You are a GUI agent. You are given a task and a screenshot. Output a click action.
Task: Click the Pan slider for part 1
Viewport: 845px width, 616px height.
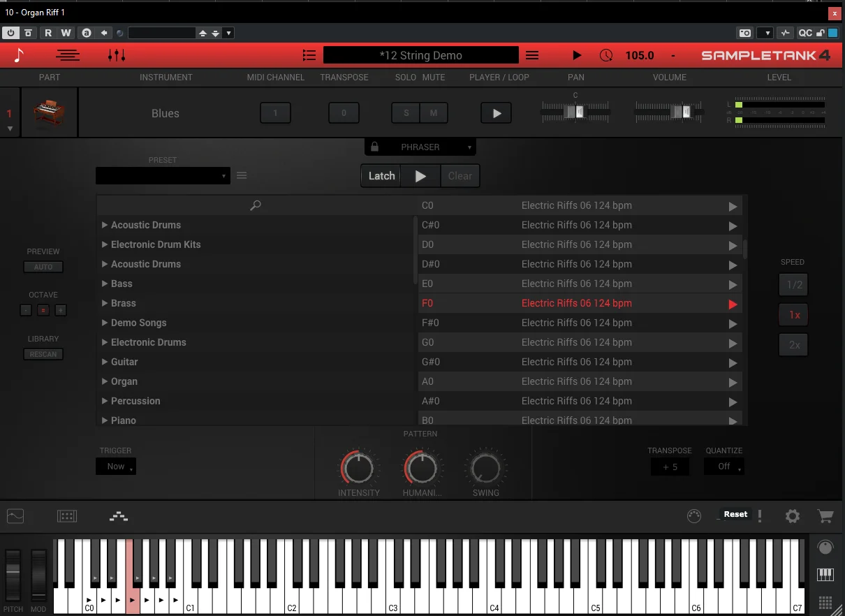(575, 112)
